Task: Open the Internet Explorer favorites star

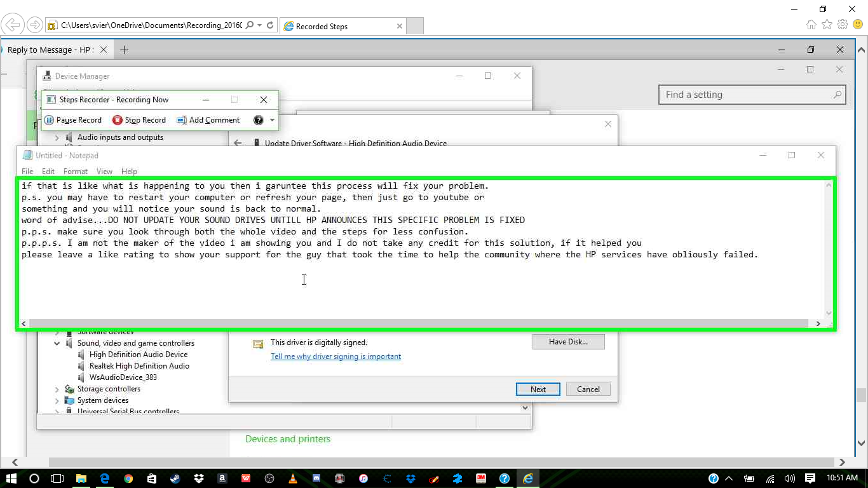Action: click(x=827, y=25)
